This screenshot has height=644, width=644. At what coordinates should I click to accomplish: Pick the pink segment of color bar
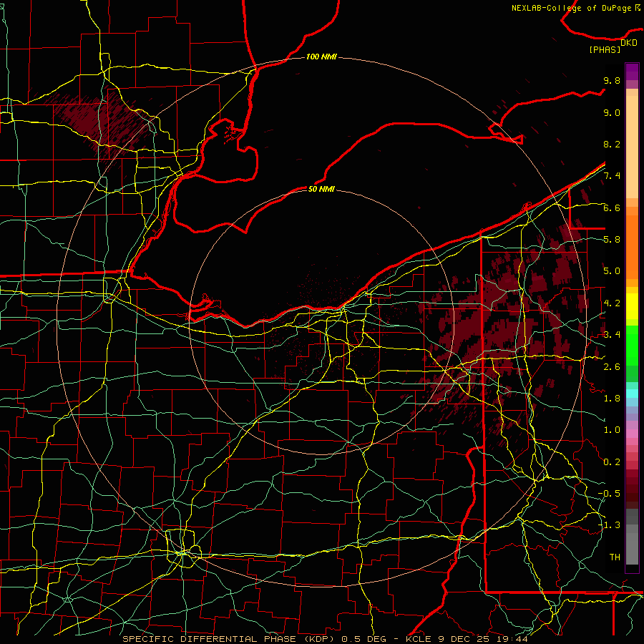[632, 434]
